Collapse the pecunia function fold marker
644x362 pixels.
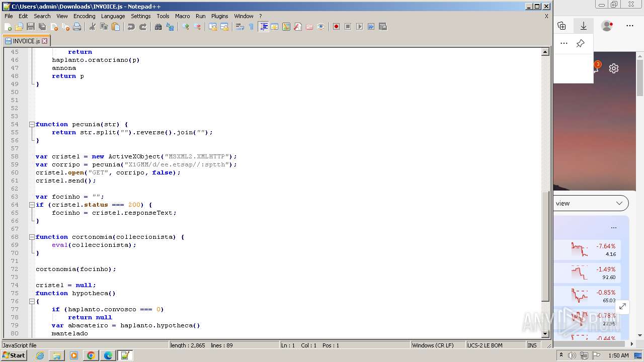[32, 124]
